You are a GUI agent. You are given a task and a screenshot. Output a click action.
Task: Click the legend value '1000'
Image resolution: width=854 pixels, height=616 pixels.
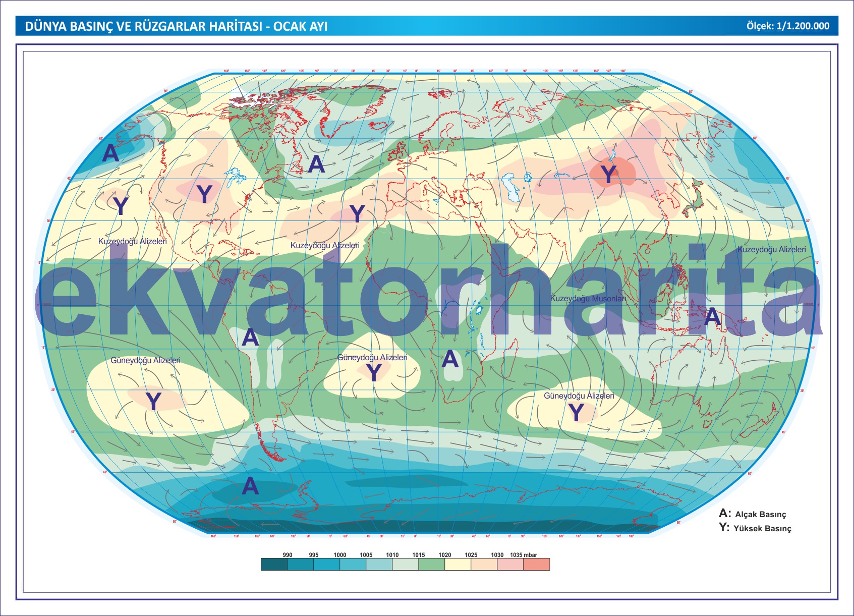click(340, 554)
